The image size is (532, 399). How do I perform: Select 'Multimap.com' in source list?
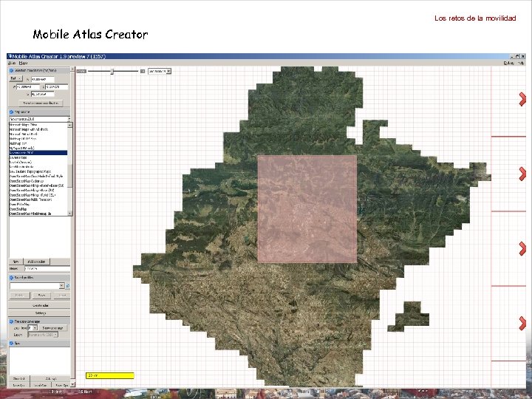[38, 143]
